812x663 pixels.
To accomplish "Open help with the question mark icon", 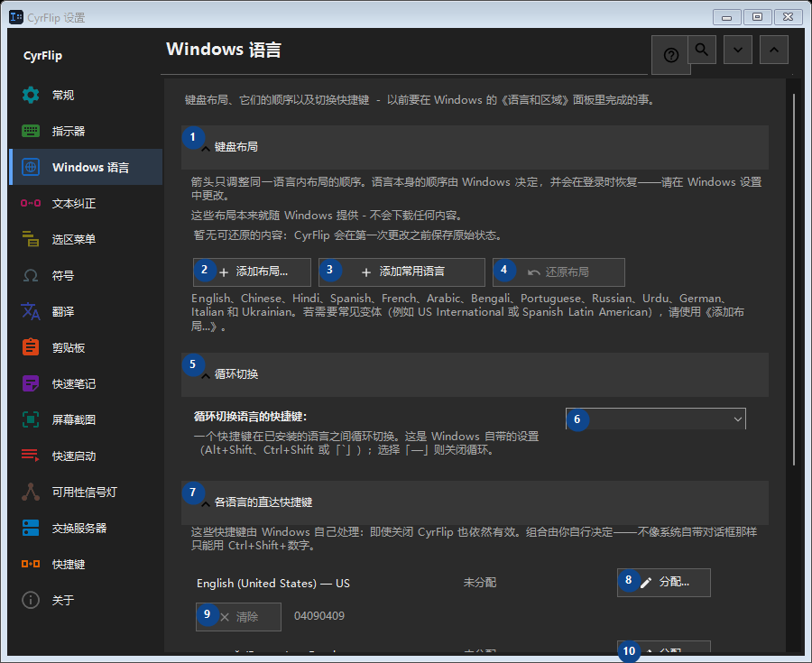I will click(x=670, y=55).
